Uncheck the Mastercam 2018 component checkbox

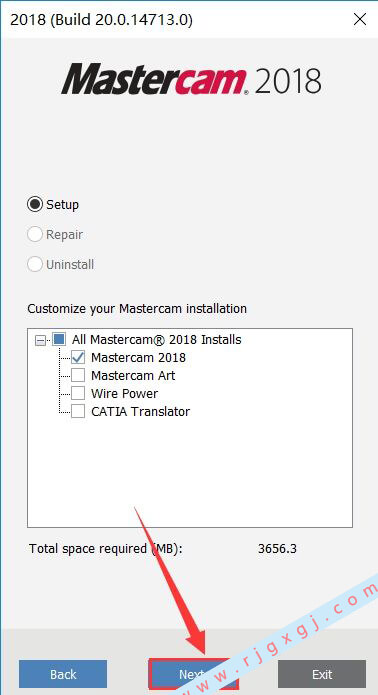[x=78, y=357]
